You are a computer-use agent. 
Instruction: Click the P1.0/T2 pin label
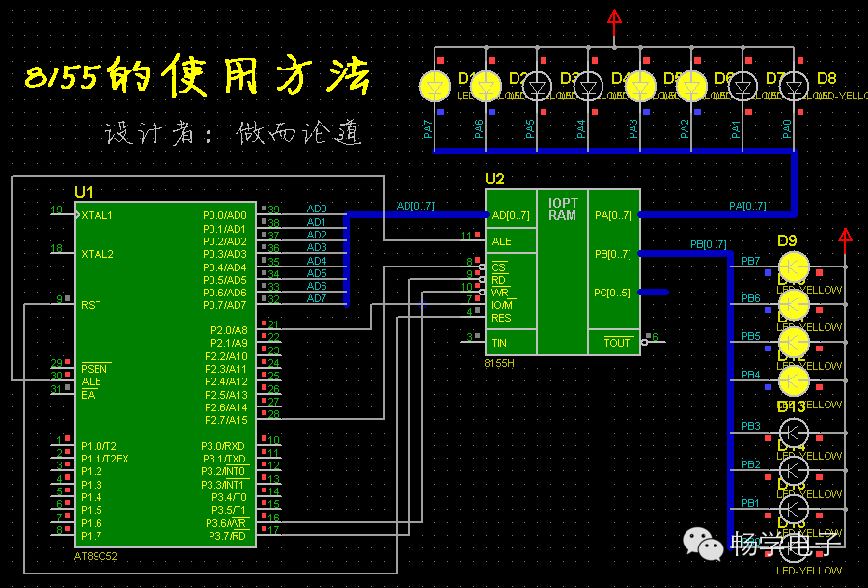coord(98,446)
